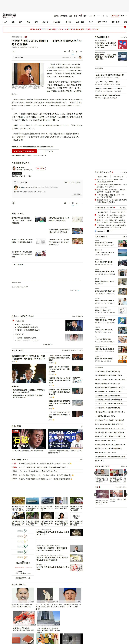Click 注目コメント試し読み chevron link
This screenshot has height=644, width=129.
[73, 182]
